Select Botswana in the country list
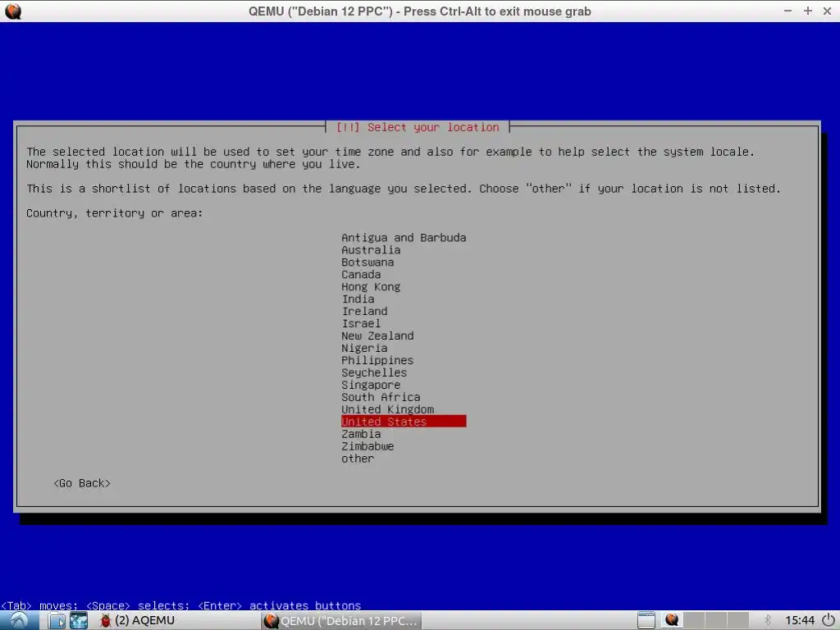 tap(367, 262)
